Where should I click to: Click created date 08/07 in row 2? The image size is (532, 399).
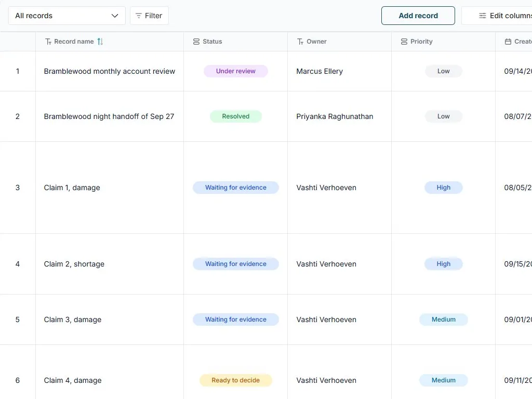click(x=518, y=116)
